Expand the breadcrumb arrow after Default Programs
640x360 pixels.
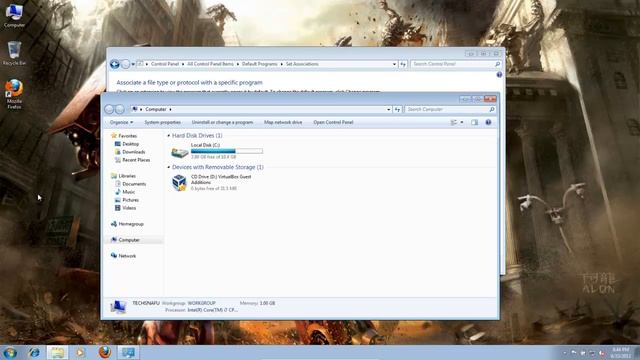pyautogui.click(x=282, y=64)
